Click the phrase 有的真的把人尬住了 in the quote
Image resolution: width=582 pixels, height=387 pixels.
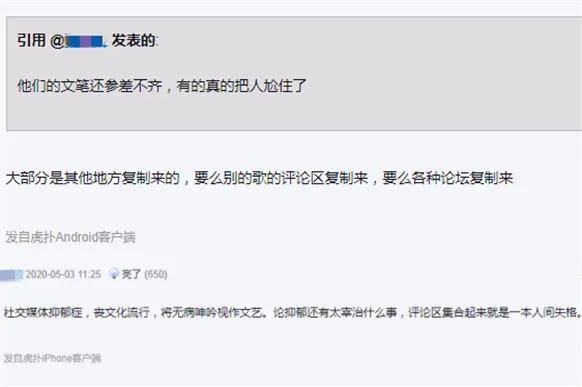click(x=241, y=86)
